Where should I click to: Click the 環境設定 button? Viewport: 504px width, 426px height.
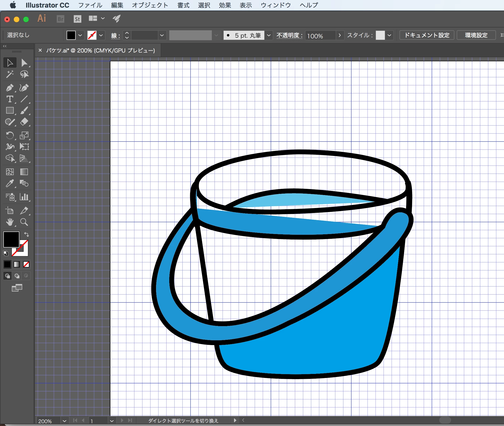[x=476, y=35]
